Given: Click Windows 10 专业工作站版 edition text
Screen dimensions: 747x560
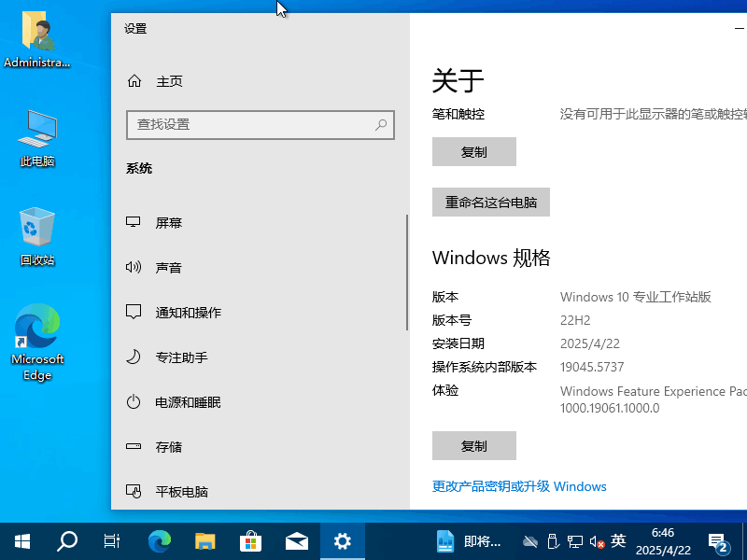Looking at the screenshot, I should click(x=636, y=297).
